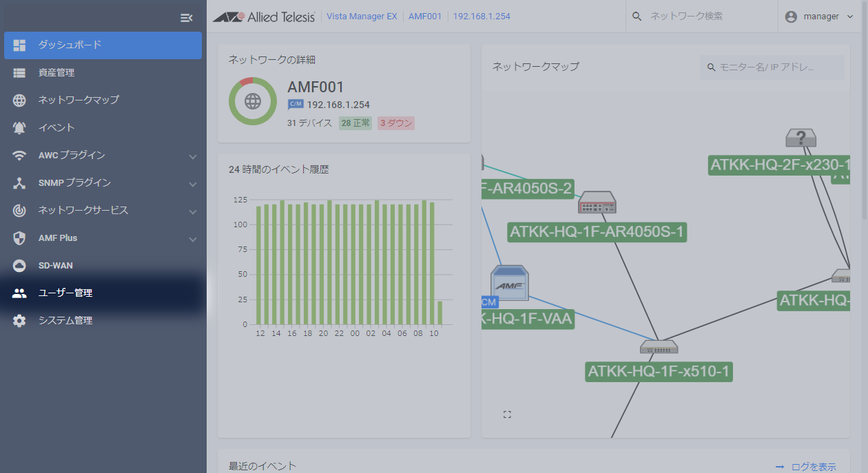Select the ATKK-HQ-1F-x510-1 switch icon

[x=659, y=346]
